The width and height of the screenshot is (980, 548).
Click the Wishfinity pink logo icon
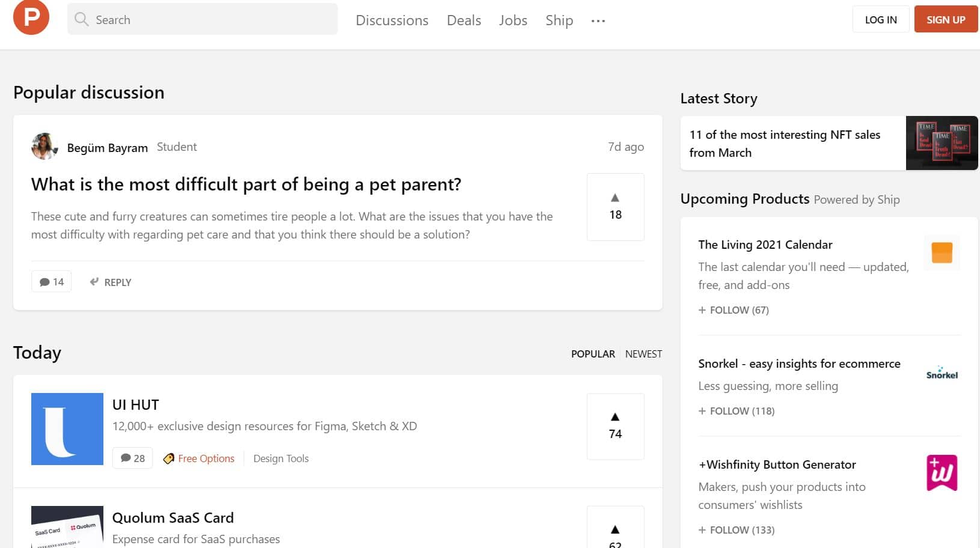tap(942, 473)
